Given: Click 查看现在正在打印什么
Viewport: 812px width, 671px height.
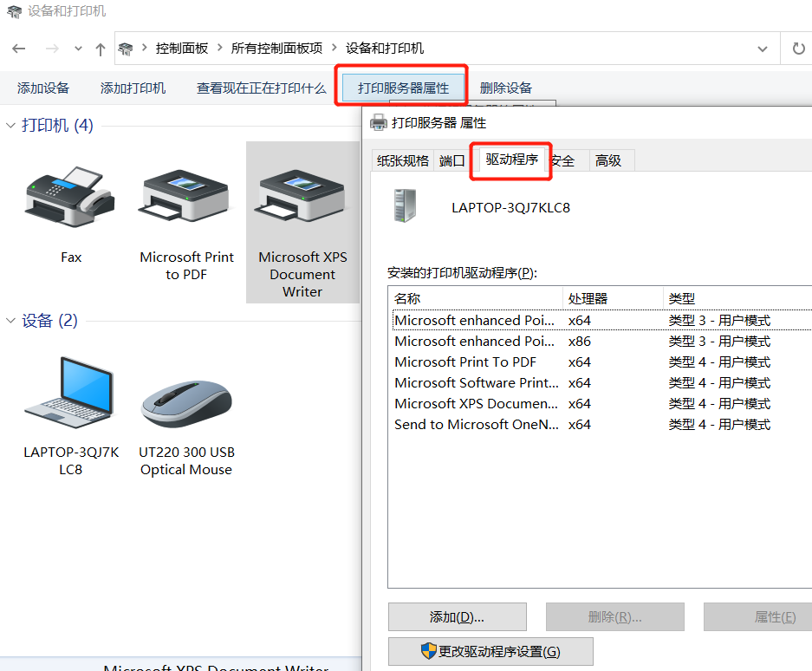Looking at the screenshot, I should 262,88.
